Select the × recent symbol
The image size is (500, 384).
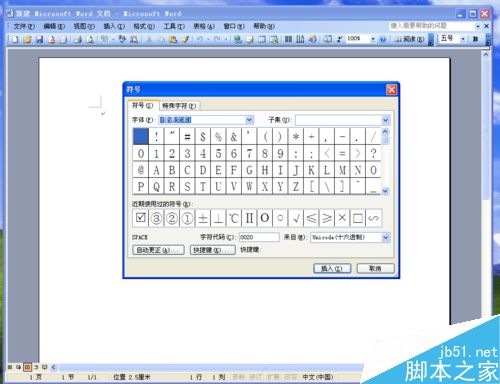tap(342, 218)
